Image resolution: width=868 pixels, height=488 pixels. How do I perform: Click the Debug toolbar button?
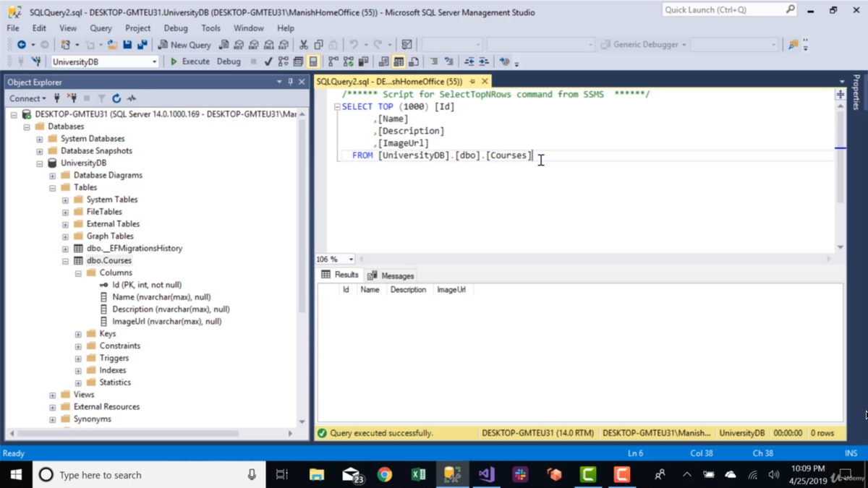(229, 62)
